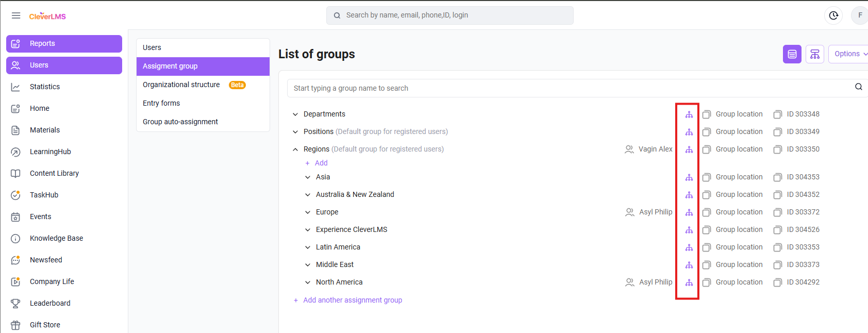
Task: Focus the top global search field
Action: (x=454, y=15)
